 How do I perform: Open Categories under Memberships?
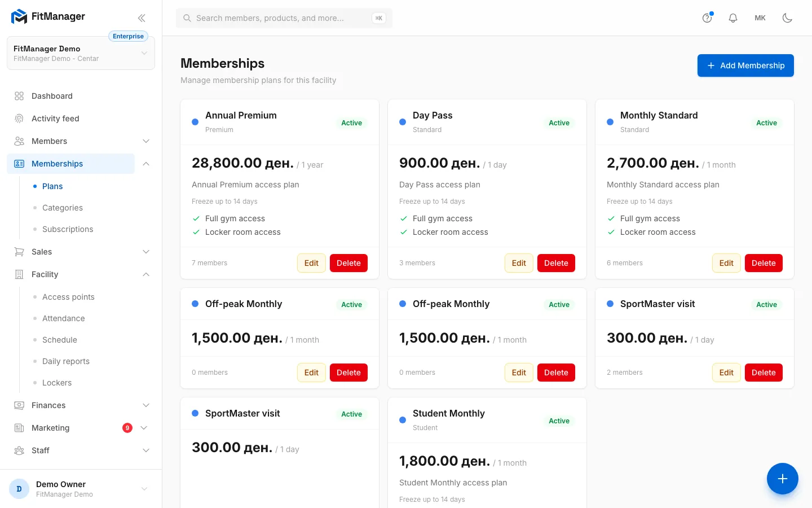click(63, 208)
